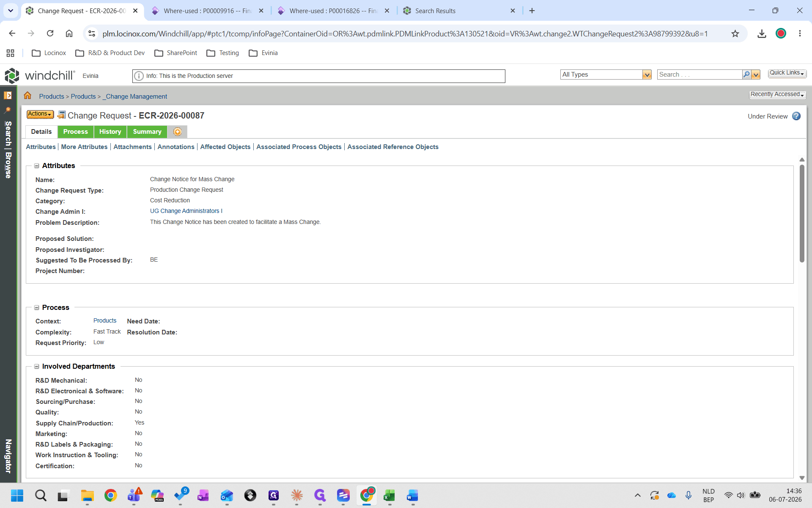The image size is (812, 508).
Task: Click the vertical scrollbar thumb
Action: click(802, 214)
